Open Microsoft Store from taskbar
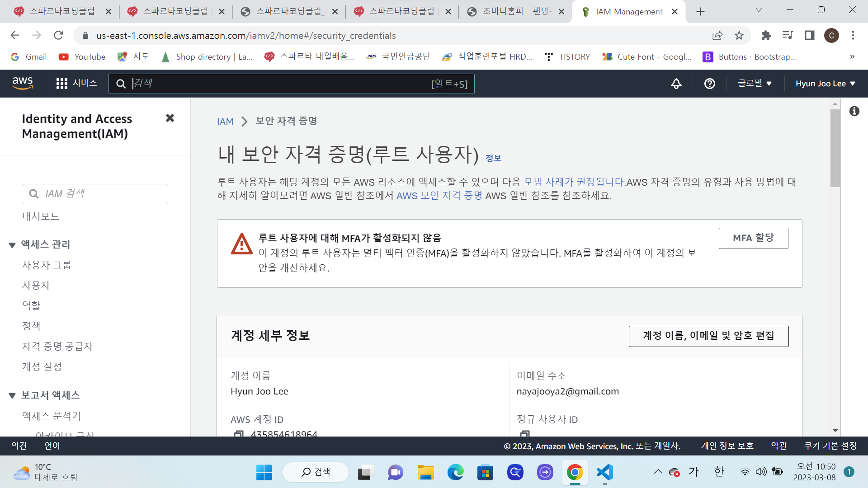This screenshot has height=488, width=868. 485,472
